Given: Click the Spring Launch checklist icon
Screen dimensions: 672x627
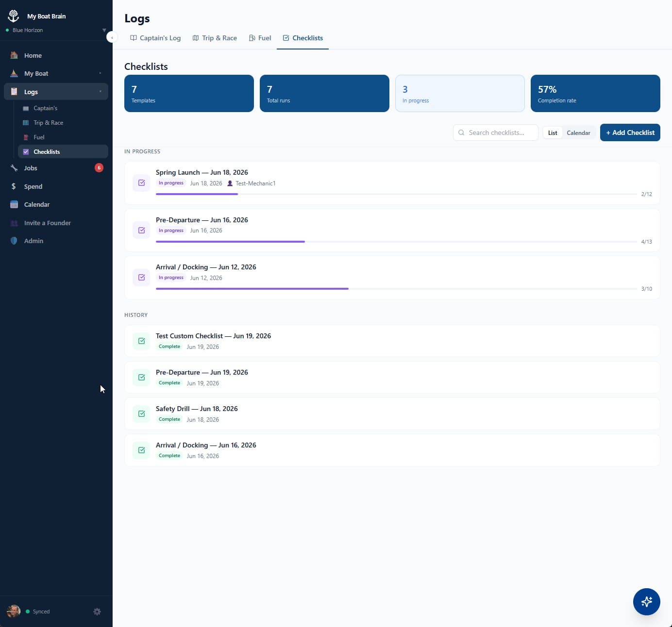Looking at the screenshot, I should tap(141, 183).
